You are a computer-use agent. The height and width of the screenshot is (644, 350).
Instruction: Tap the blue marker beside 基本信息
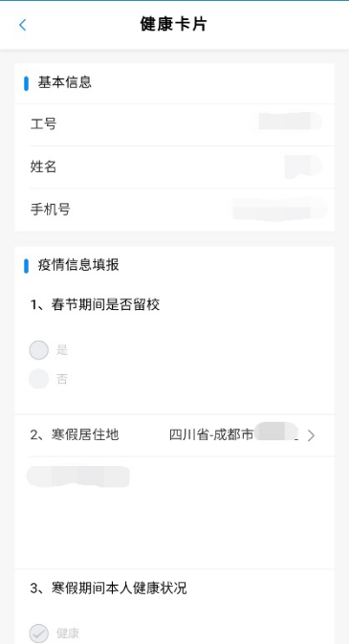pos(26,83)
